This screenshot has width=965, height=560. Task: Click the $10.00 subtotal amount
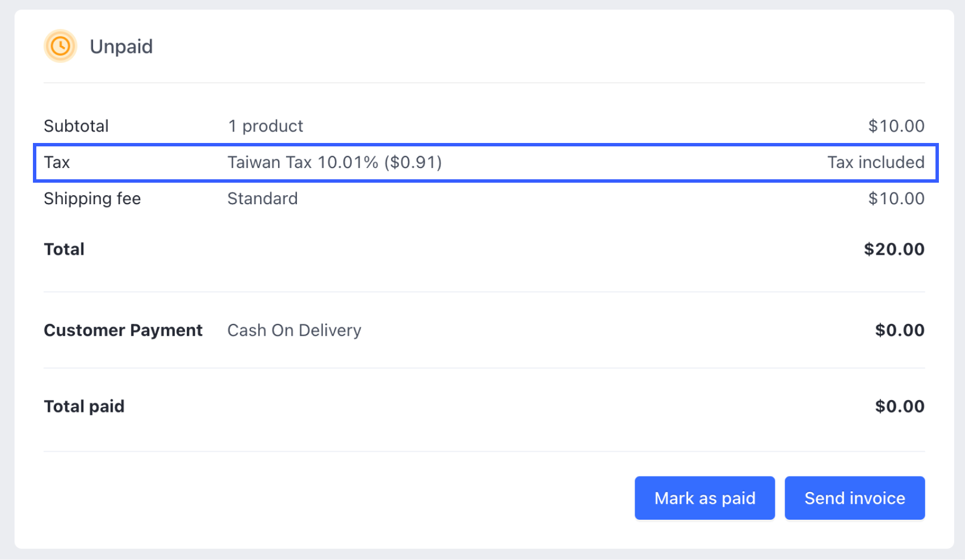(896, 126)
